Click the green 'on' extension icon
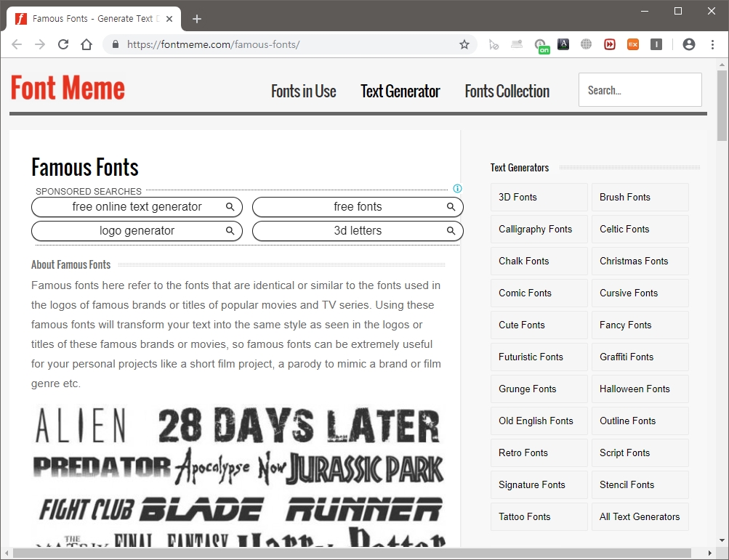Screen dimensions: 729x560 point(541,46)
